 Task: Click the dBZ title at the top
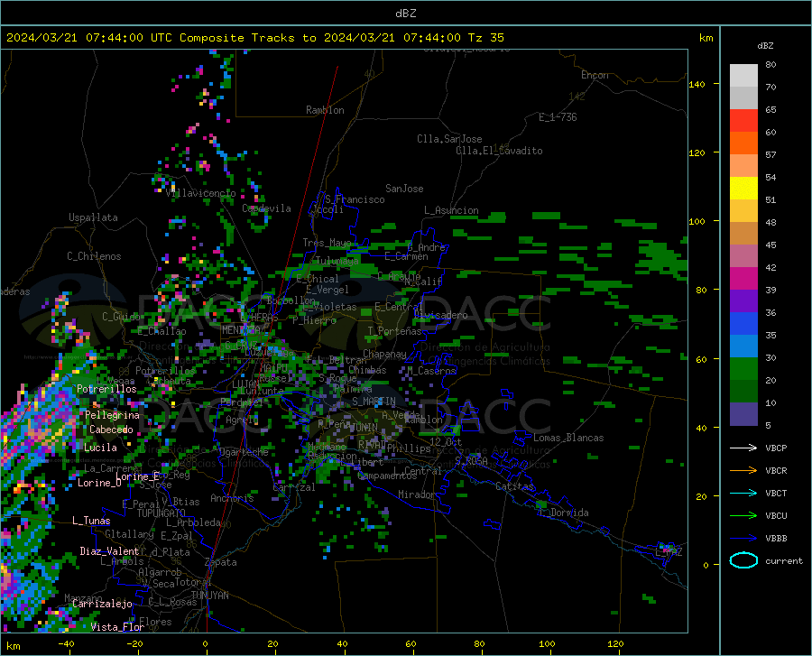405,14
